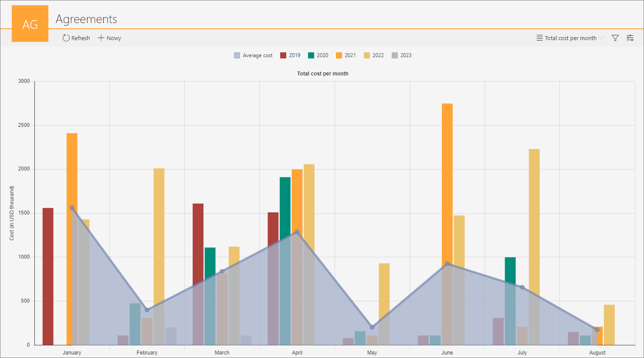Toggle the 2021 orange legend swatch
Viewport: 644px width, 358px height.
(339, 55)
